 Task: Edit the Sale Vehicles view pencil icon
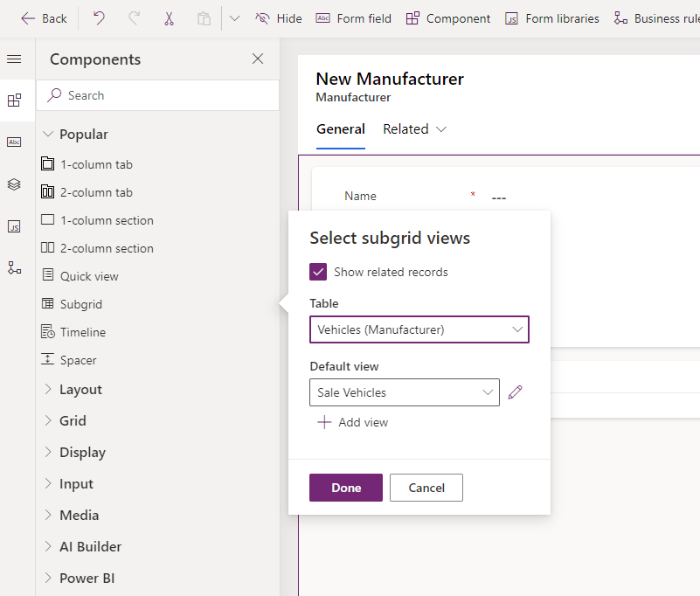(516, 392)
